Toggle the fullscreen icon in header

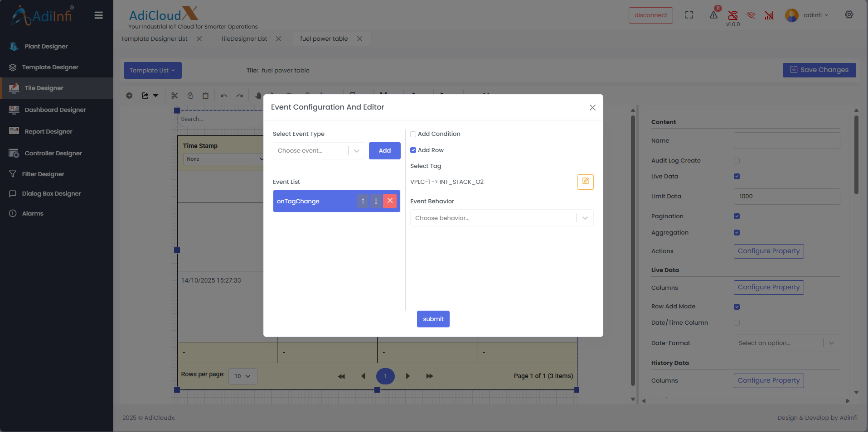tap(689, 15)
